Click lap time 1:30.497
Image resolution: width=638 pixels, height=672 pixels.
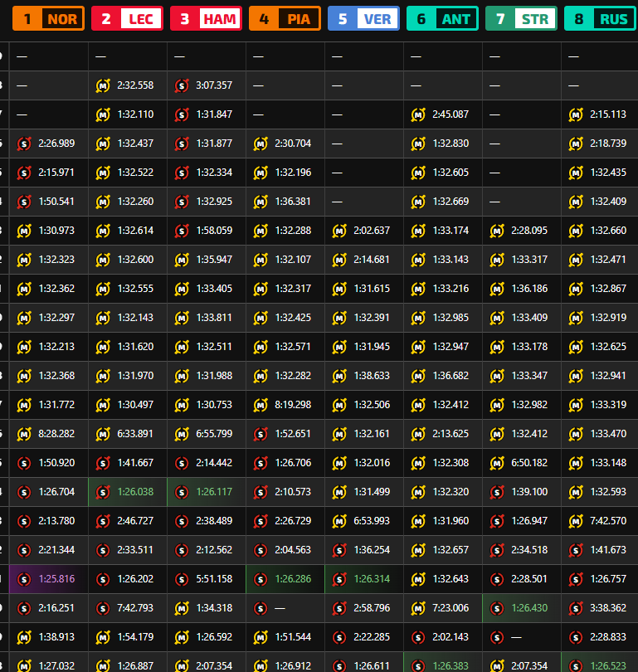tap(135, 405)
